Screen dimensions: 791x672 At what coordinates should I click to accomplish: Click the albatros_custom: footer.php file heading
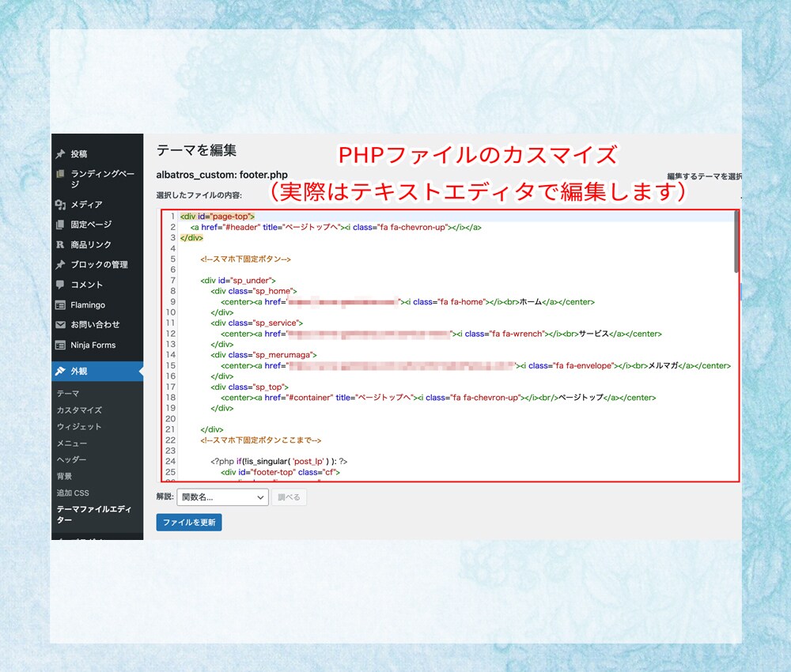(x=222, y=175)
